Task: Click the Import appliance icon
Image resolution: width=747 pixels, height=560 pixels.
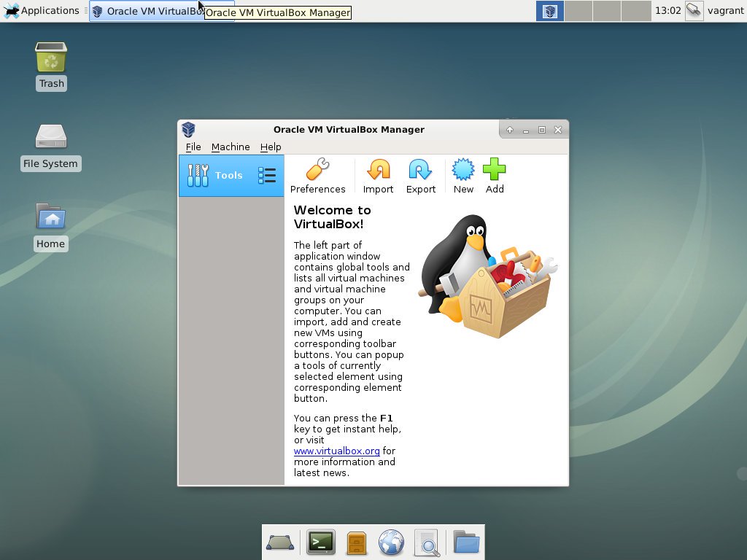Action: [377, 175]
